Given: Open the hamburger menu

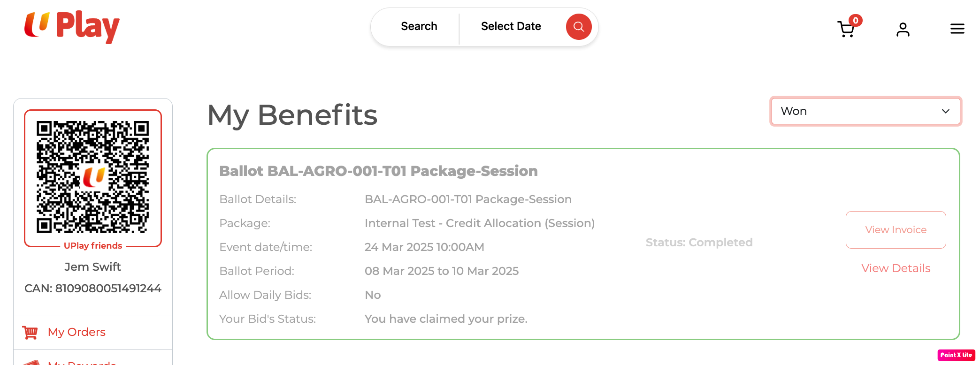Looking at the screenshot, I should [x=957, y=29].
